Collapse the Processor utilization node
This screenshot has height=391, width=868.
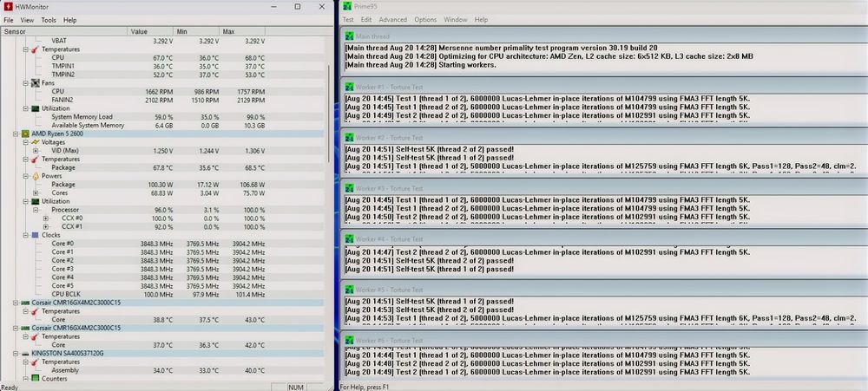point(36,210)
